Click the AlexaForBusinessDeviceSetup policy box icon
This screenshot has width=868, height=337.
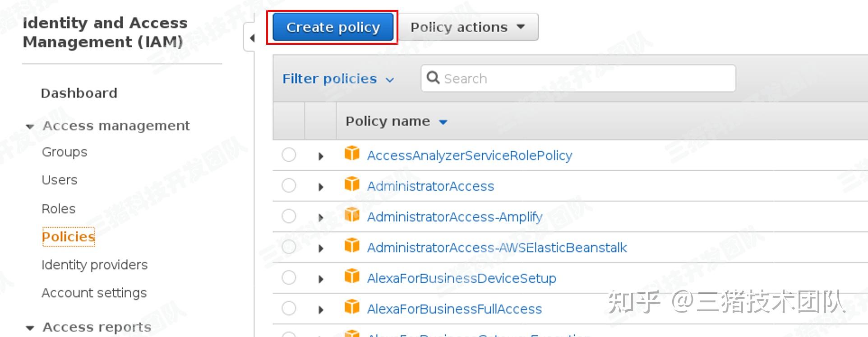[x=352, y=276]
